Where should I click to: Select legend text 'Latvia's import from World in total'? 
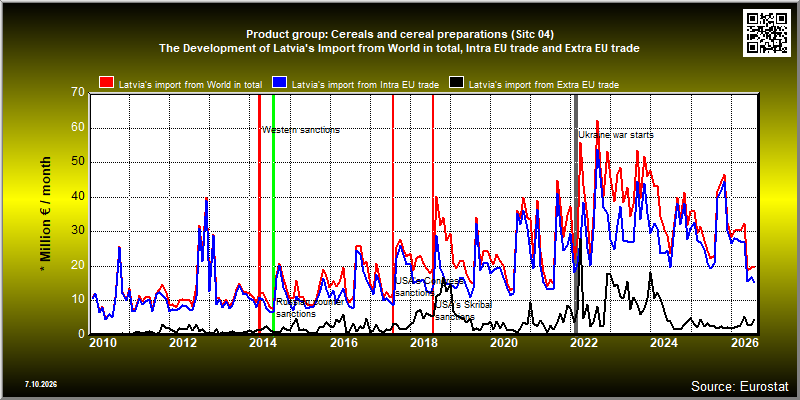[191, 85]
